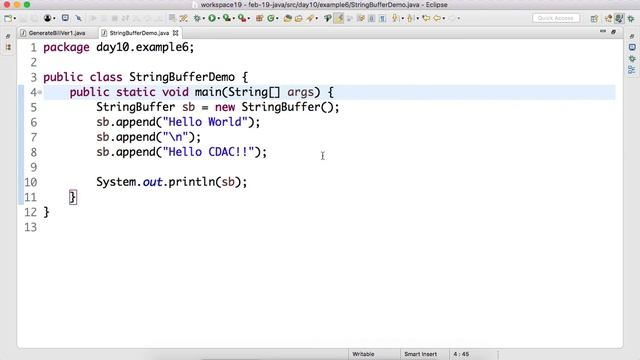Click line number 13 in gutter
This screenshot has width=640, height=360.
pyautogui.click(x=30, y=227)
